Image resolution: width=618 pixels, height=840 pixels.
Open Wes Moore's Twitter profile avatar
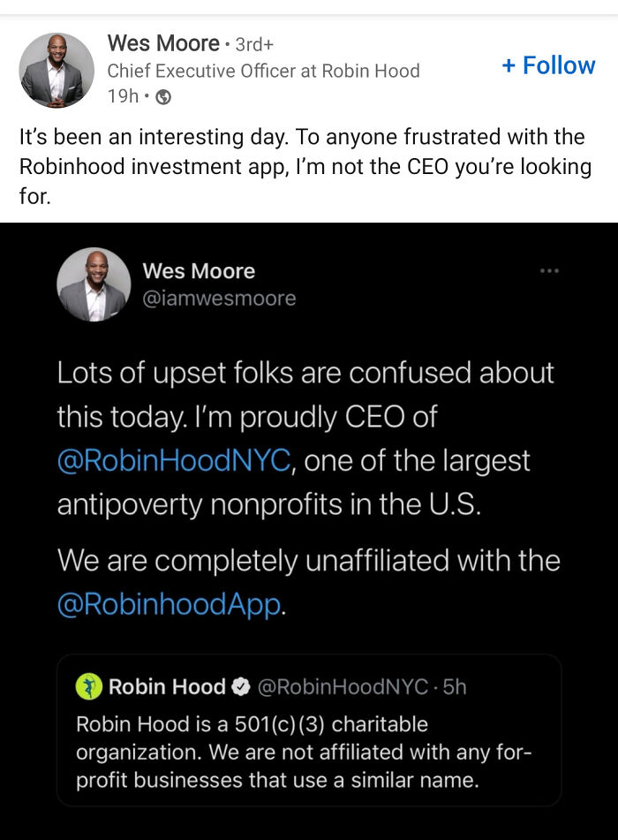click(94, 284)
